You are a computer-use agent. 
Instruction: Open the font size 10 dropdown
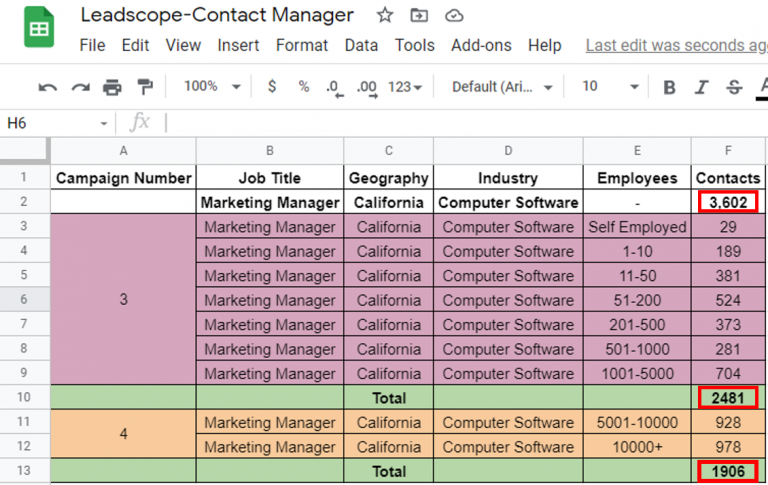click(x=610, y=87)
